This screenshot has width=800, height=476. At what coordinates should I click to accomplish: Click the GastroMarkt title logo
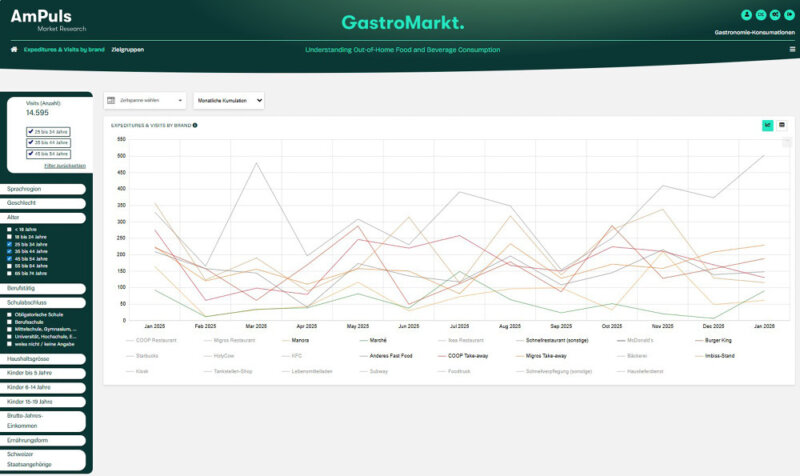tap(403, 22)
